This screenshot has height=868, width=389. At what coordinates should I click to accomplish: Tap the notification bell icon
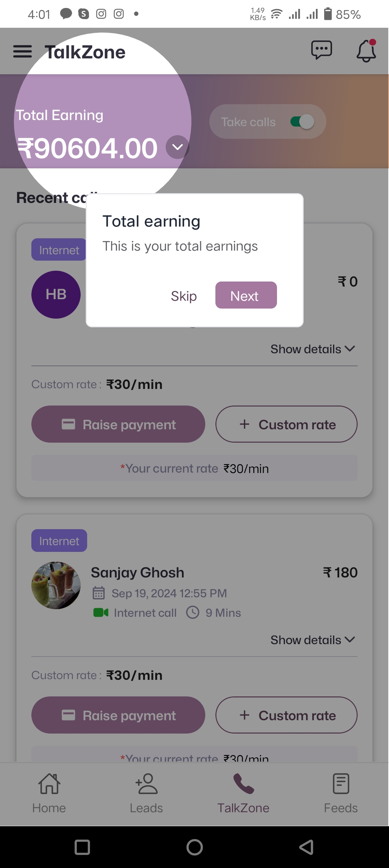366,51
